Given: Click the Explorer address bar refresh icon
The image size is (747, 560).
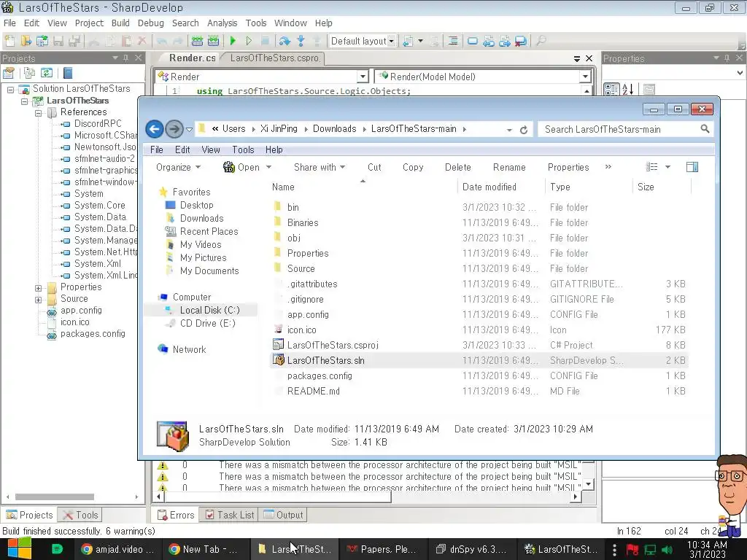Looking at the screenshot, I should [x=524, y=130].
